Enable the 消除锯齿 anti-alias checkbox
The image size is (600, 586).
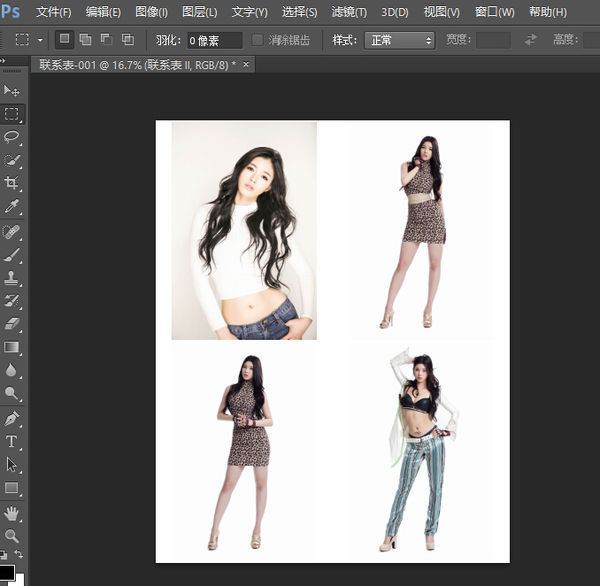258,40
